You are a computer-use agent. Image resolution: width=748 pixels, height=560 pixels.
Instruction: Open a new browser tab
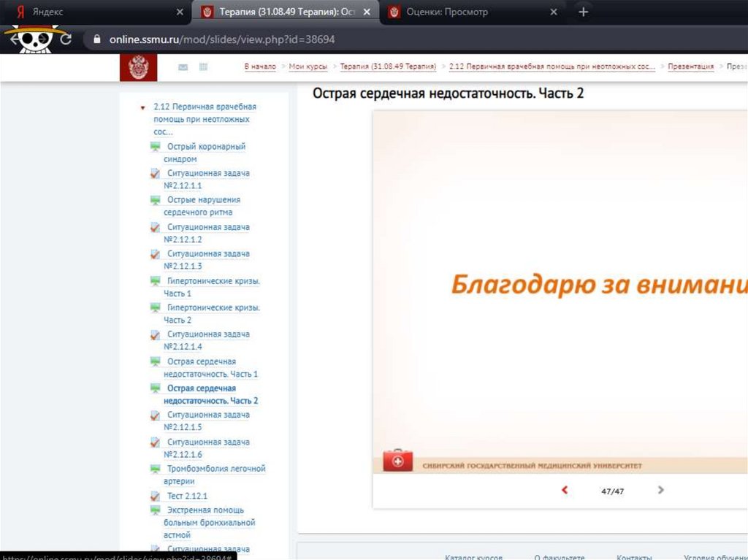tap(583, 12)
